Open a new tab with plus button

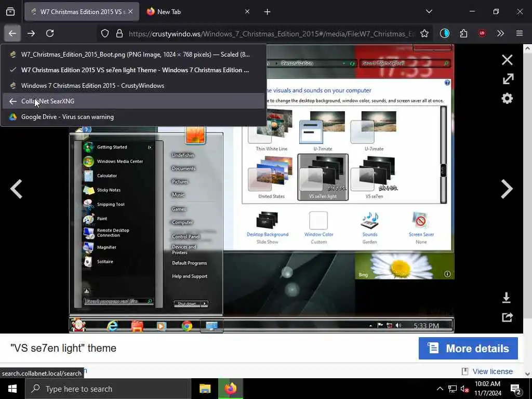point(268,12)
